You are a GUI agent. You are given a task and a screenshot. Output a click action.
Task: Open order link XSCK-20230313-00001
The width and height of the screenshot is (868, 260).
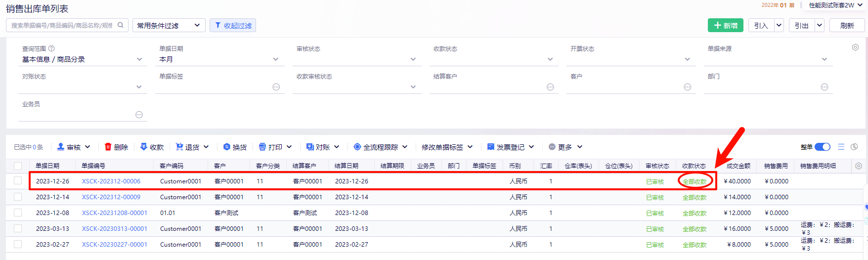coord(115,228)
